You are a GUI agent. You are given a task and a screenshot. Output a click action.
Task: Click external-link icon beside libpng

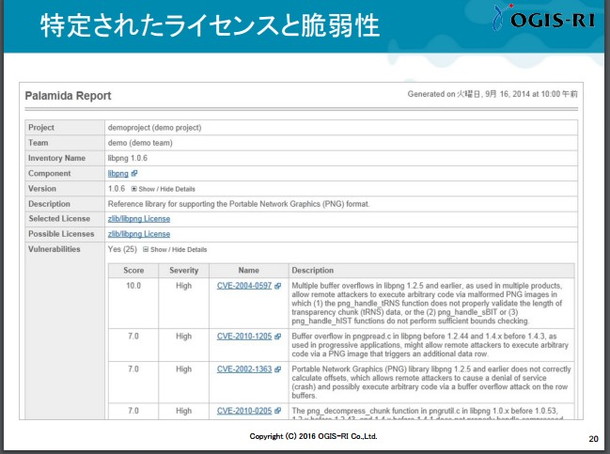click(134, 174)
